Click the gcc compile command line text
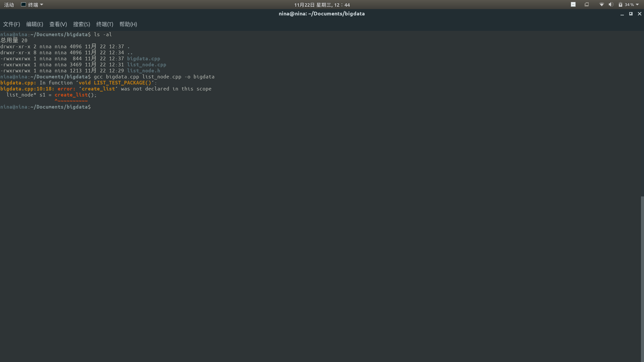Screen dimensions: 644x362 (154, 77)
